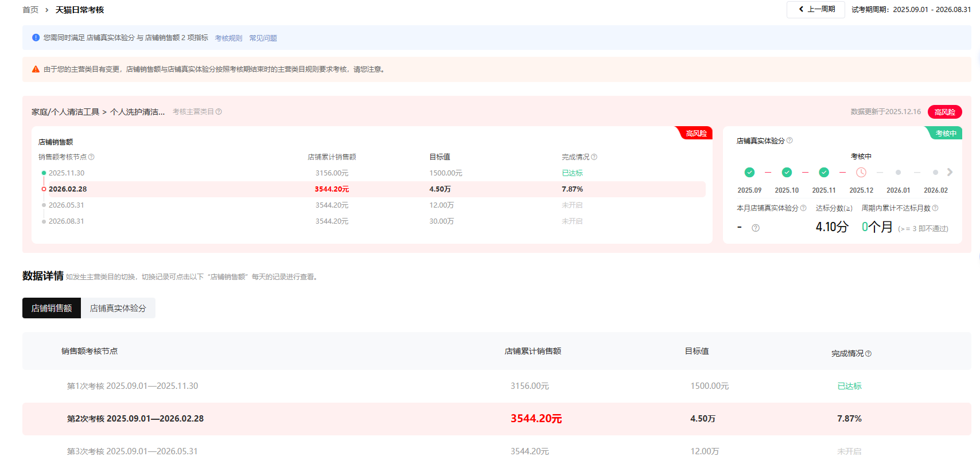Click the clock icon for 2025.12
This screenshot has width=980, height=464.
click(x=861, y=173)
